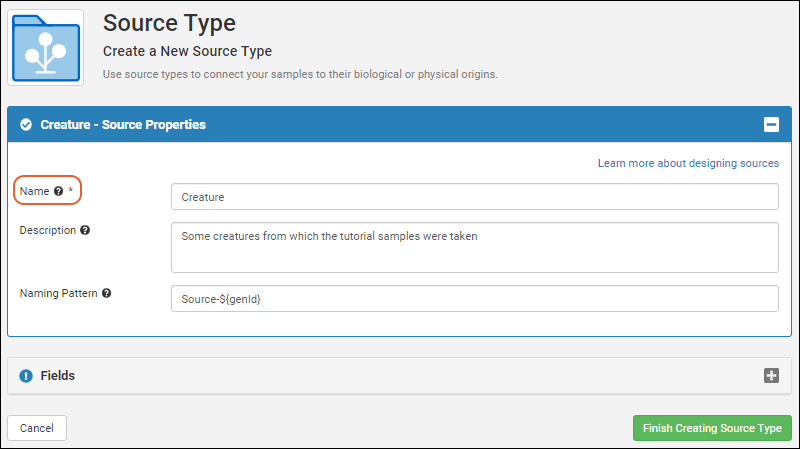The image size is (800, 449).
Task: Click into the Name input field
Action: pyautogui.click(x=474, y=197)
